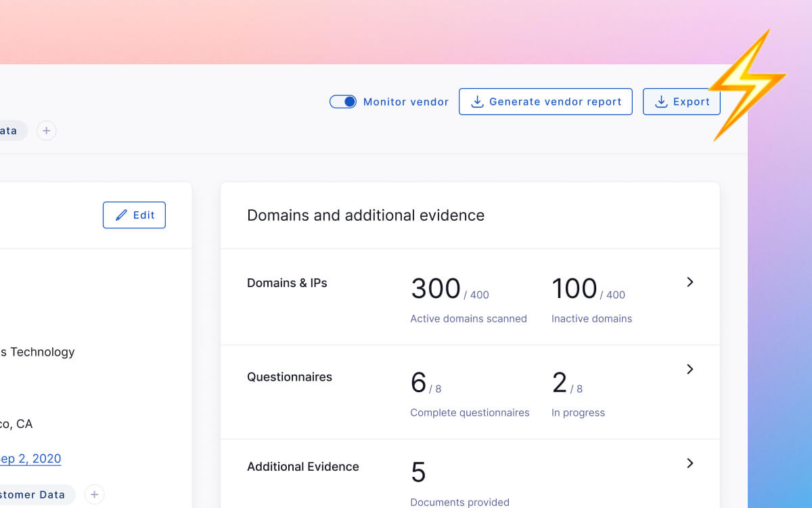The height and width of the screenshot is (508, 812).
Task: Add a tag with top plus icon
Action: [46, 131]
